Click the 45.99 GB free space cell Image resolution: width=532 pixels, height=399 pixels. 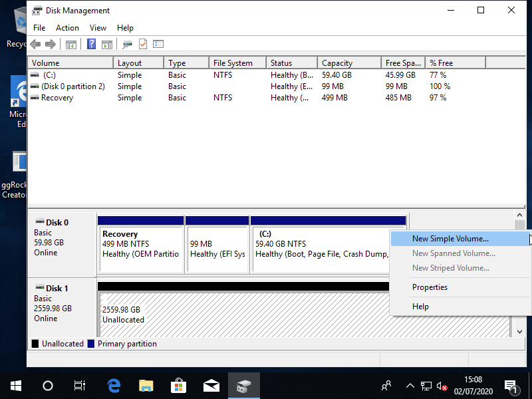coord(400,75)
